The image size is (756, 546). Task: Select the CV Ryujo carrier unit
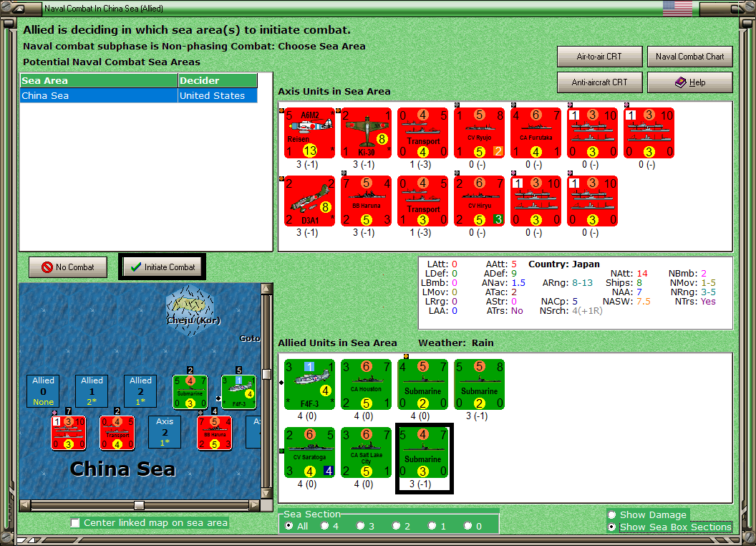[x=479, y=133]
